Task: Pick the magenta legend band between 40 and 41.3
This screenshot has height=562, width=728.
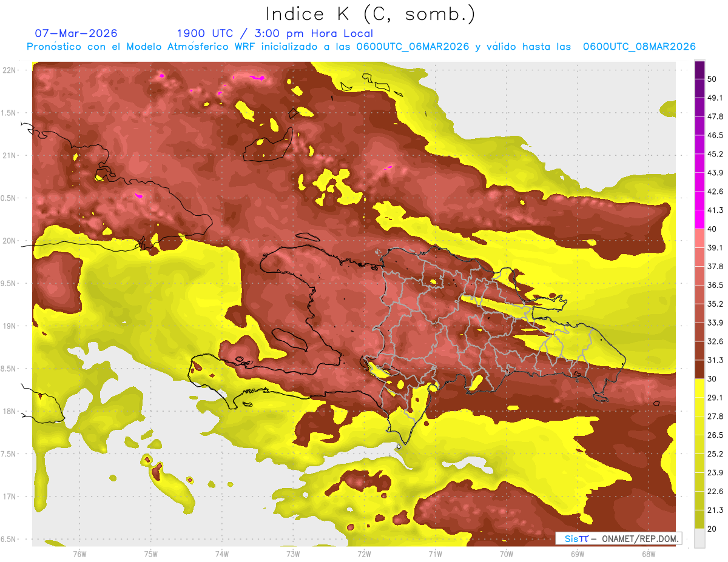Action: [700, 219]
